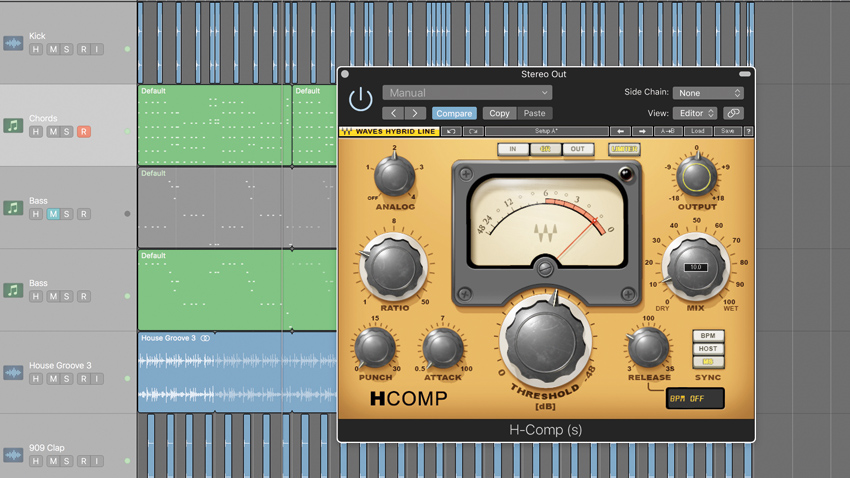Click the unmuted Bass track instrument icon

pyautogui.click(x=13, y=290)
